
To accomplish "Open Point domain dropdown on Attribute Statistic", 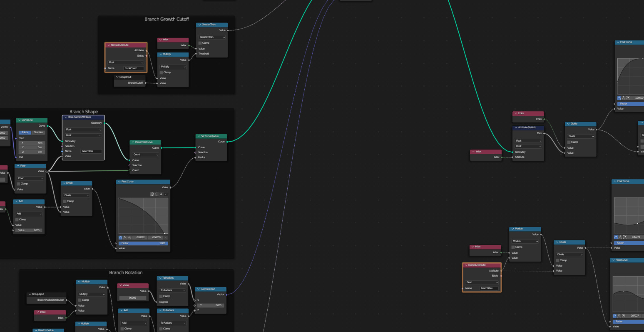I will [x=529, y=146].
